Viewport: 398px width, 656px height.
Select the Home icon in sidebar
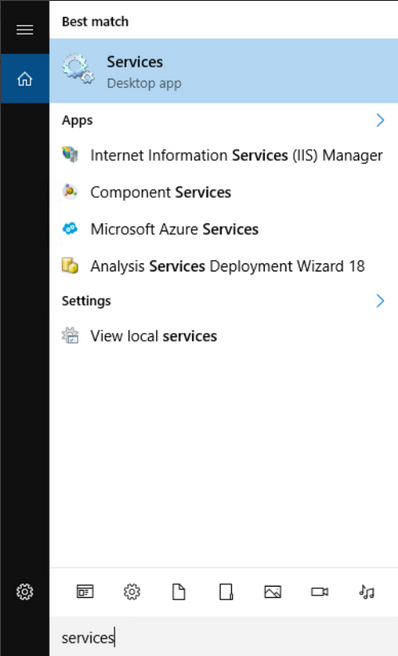click(25, 78)
